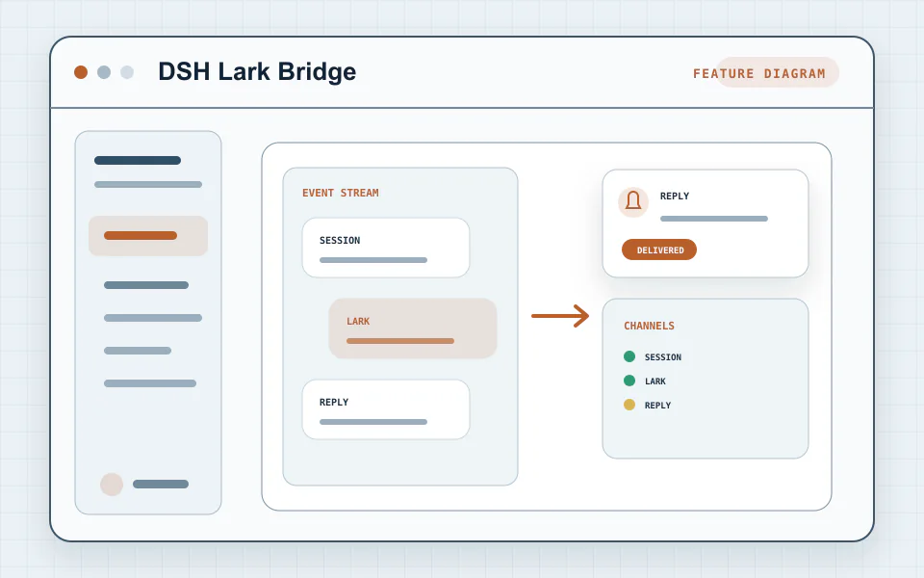Click the DELIVERED status button
This screenshot has width=924, height=578.
click(x=658, y=250)
